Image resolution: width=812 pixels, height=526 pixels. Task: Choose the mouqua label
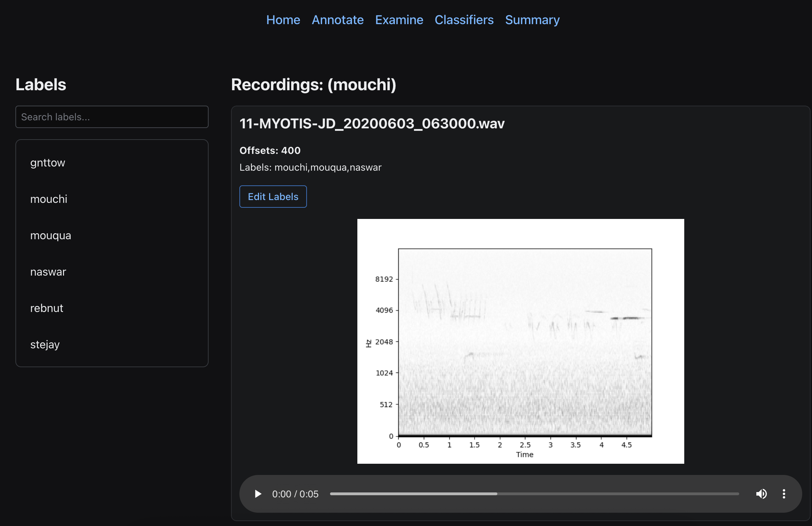(50, 235)
